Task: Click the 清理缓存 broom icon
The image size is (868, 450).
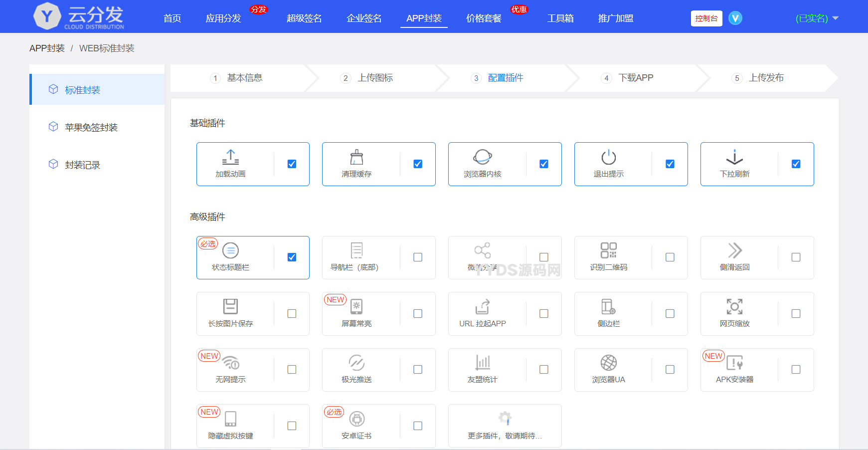Action: [x=356, y=157]
